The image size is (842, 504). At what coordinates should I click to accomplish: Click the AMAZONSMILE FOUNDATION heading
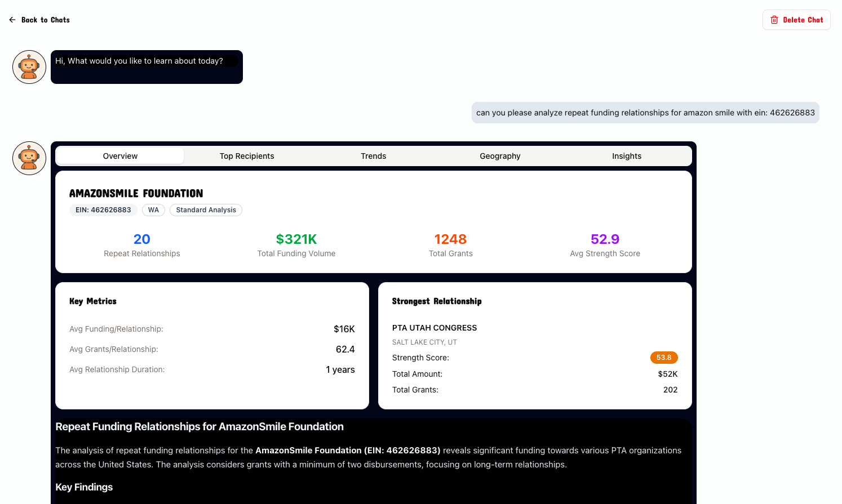click(136, 193)
